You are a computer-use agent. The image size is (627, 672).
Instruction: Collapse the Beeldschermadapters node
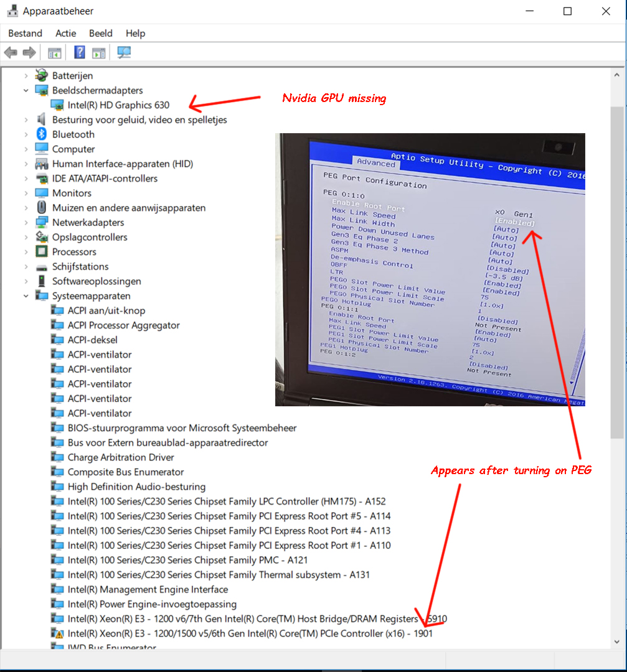point(26,90)
